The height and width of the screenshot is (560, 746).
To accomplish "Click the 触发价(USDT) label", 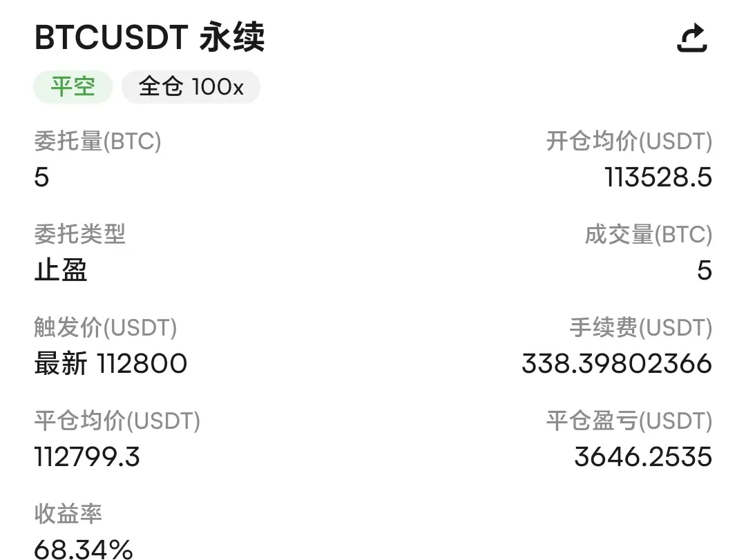I will (x=105, y=328).
